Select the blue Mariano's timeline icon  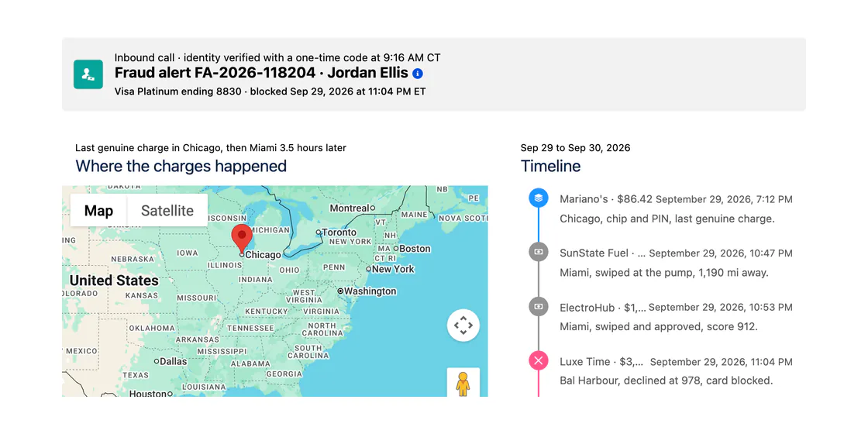point(539,198)
